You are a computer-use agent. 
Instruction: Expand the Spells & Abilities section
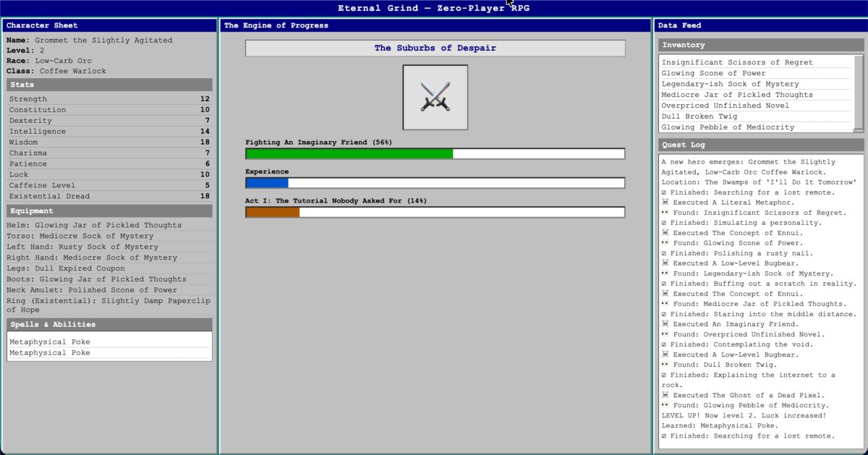point(109,324)
